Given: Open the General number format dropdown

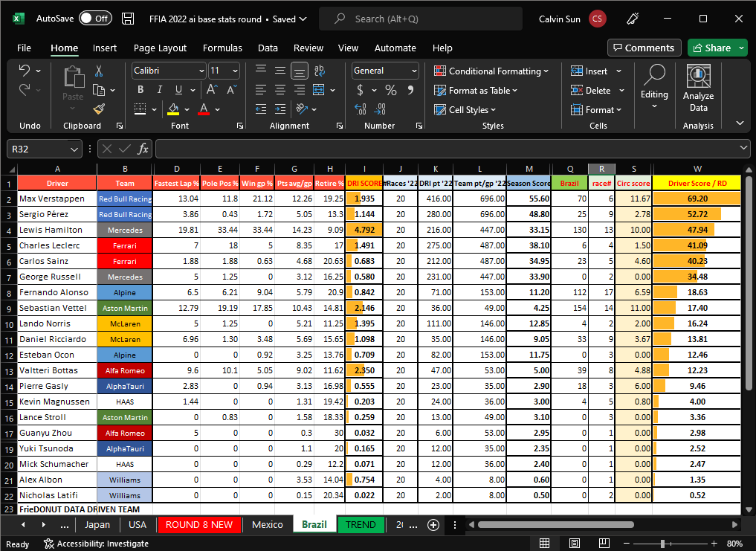Looking at the screenshot, I should (x=414, y=71).
